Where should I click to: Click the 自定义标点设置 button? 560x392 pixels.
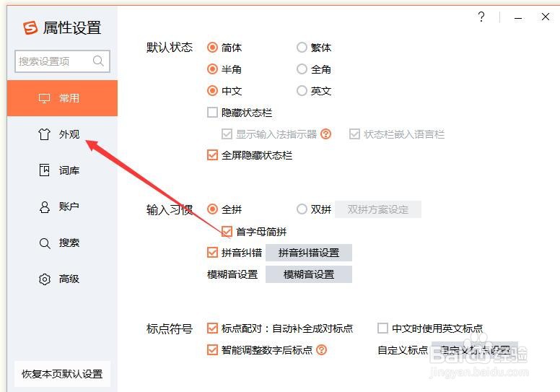click(475, 350)
